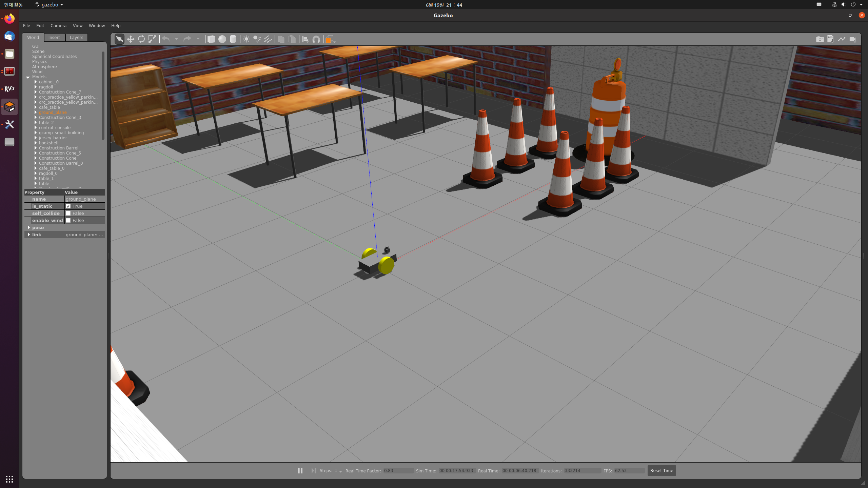The image size is (868, 488).
Task: Collapse the Models tree node
Action: click(28, 77)
